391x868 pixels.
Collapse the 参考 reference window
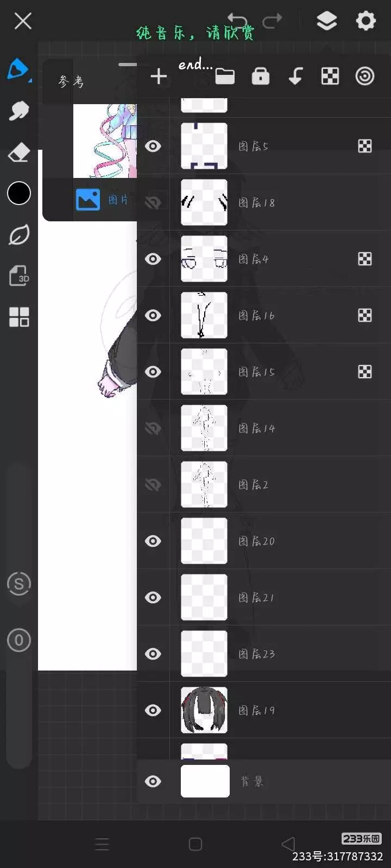128,65
